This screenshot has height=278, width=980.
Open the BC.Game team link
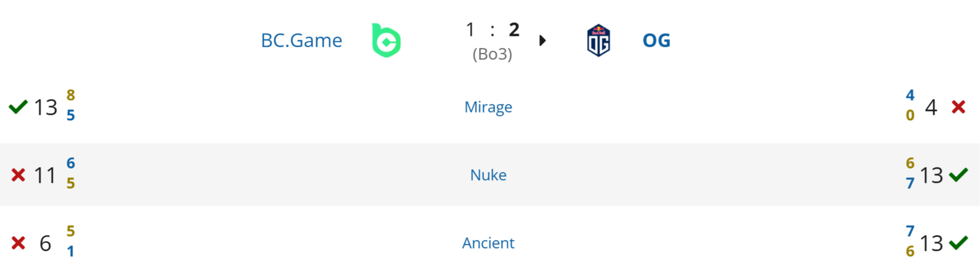301,40
